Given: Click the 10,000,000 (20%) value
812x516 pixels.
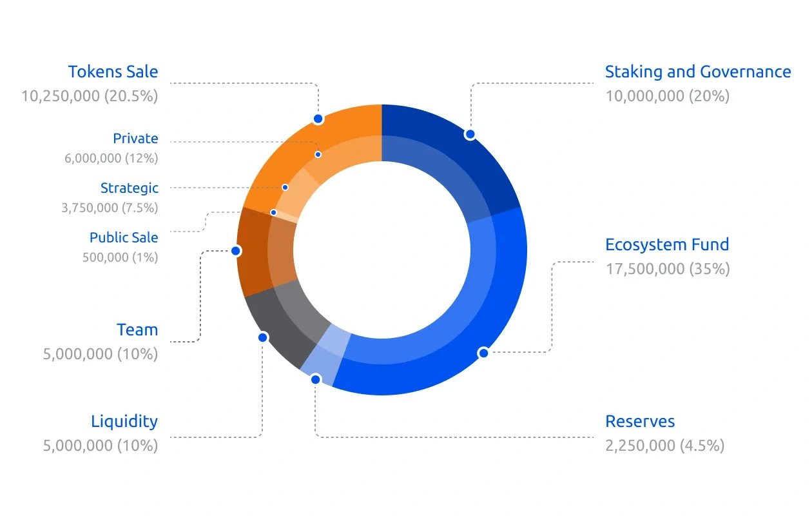Looking at the screenshot, I should (667, 95).
